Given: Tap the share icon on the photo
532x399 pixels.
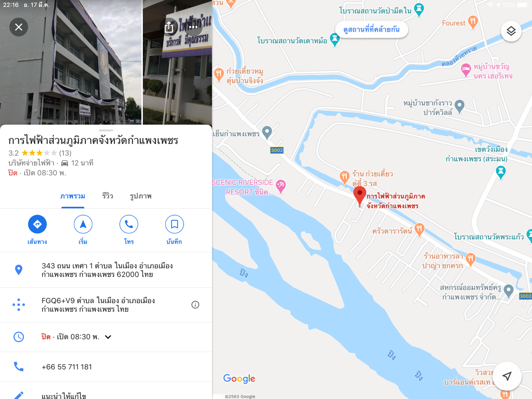Looking at the screenshot, I should pos(169,27).
